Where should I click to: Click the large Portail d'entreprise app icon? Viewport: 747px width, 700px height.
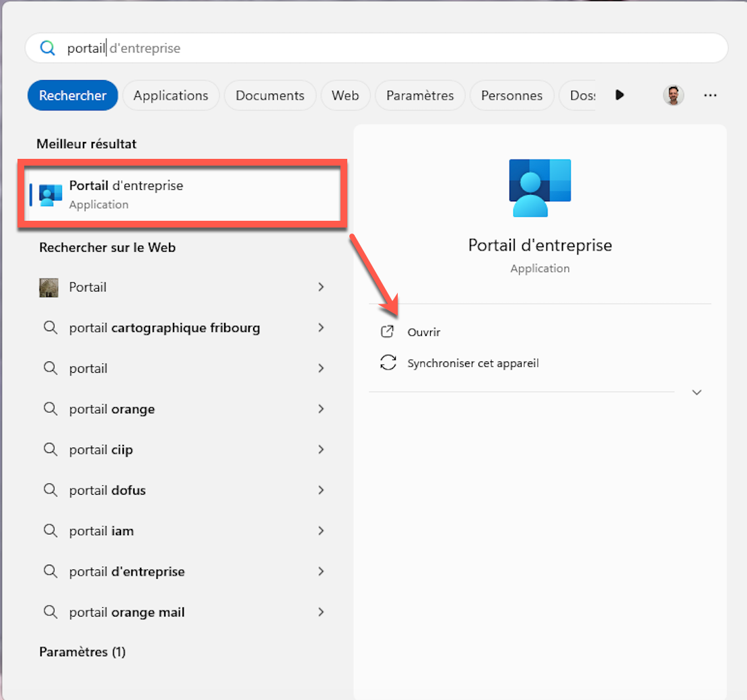540,188
